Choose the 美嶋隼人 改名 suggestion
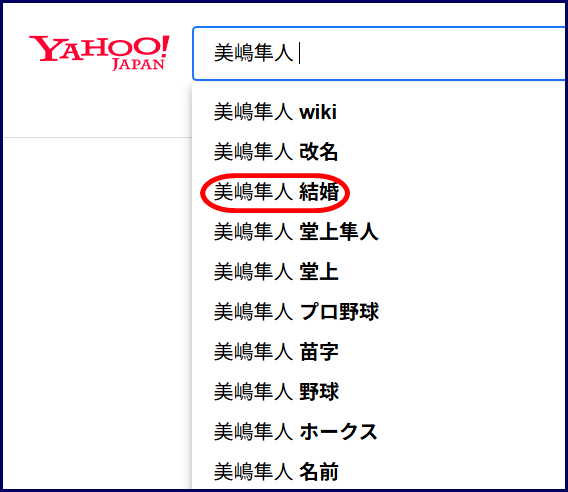Image resolution: width=568 pixels, height=492 pixels. (x=379, y=151)
